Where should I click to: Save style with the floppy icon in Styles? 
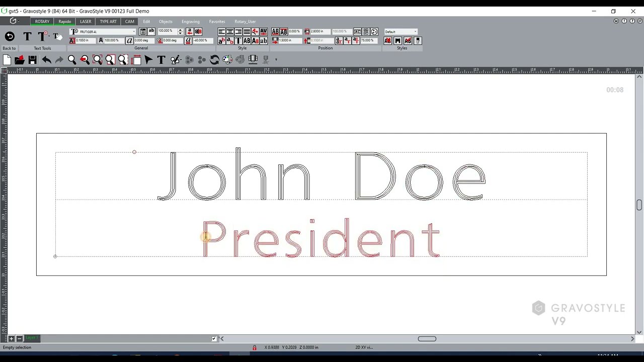pyautogui.click(x=397, y=41)
